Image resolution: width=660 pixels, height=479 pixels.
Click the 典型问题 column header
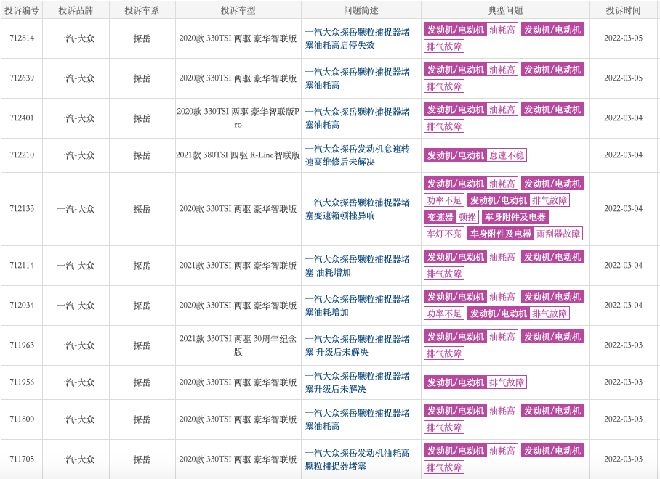505,11
